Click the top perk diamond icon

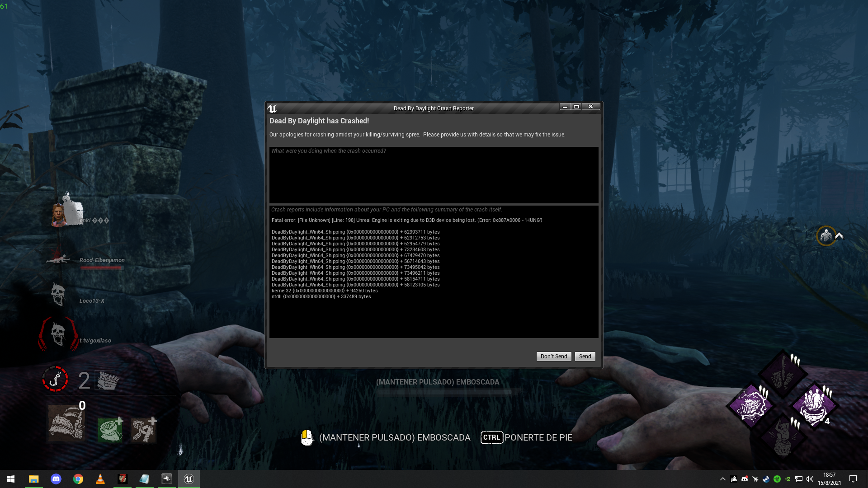click(x=783, y=374)
